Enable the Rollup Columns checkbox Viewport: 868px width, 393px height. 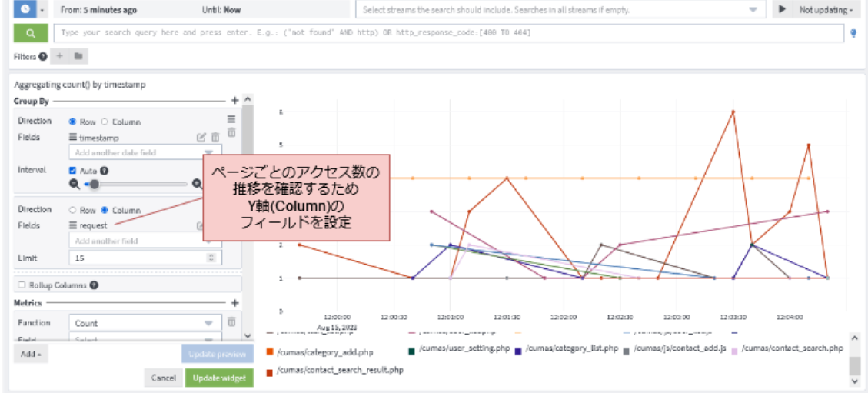(22, 285)
